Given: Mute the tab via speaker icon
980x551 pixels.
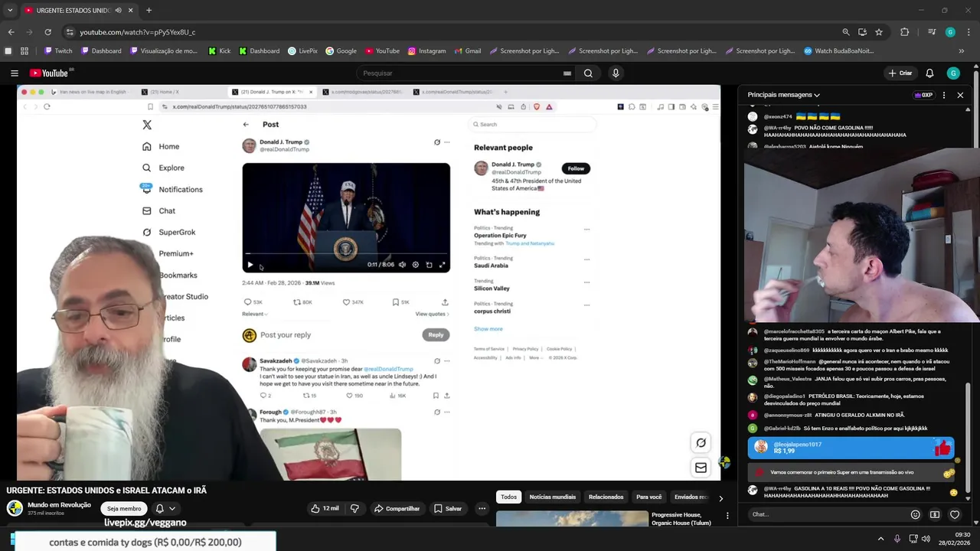Looking at the screenshot, I should click(x=119, y=10).
